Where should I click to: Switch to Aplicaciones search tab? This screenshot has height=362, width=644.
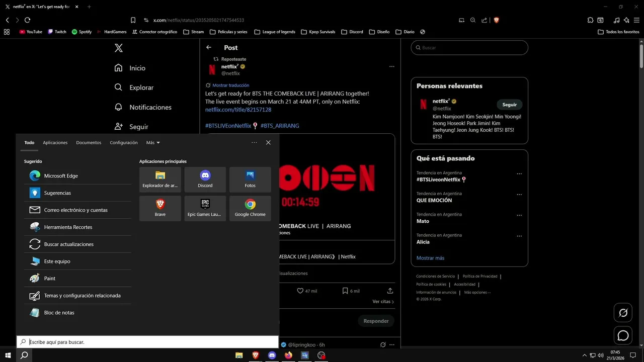click(x=55, y=143)
